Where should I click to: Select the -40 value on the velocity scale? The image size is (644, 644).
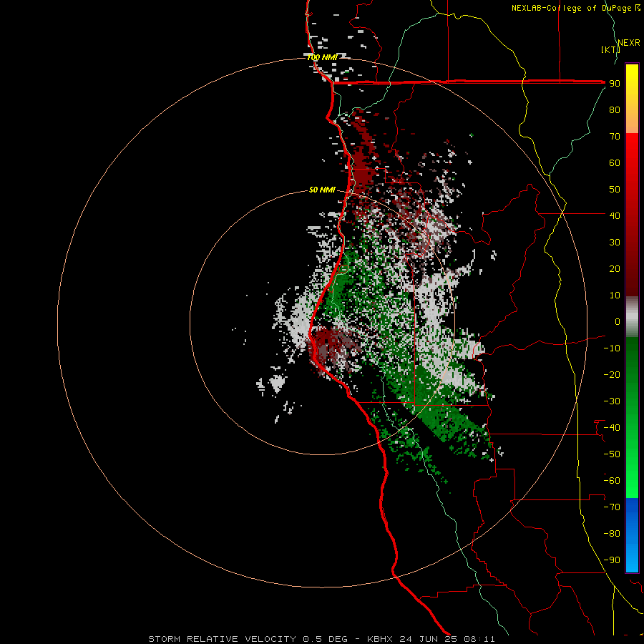pyautogui.click(x=612, y=428)
